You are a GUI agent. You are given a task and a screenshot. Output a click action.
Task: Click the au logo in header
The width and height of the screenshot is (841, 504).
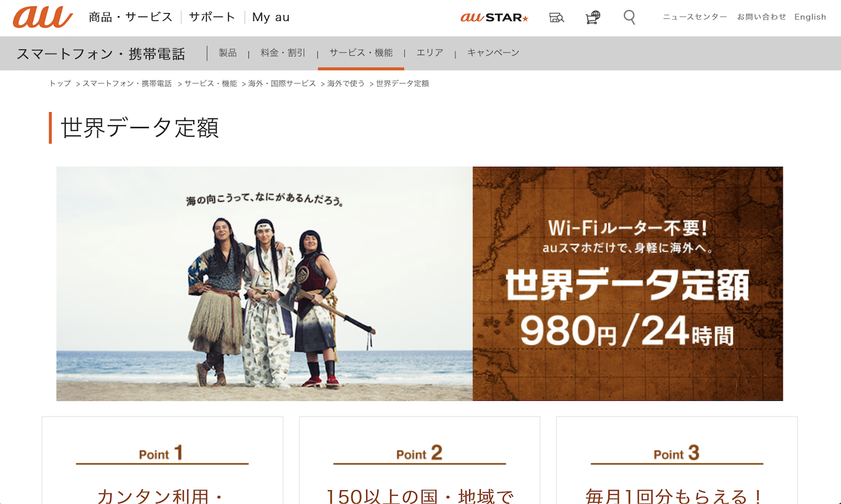43,17
